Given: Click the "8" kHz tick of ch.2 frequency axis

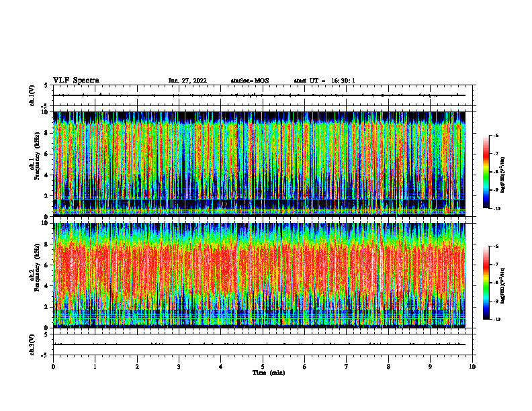Looking at the screenshot, I should [x=47, y=244].
